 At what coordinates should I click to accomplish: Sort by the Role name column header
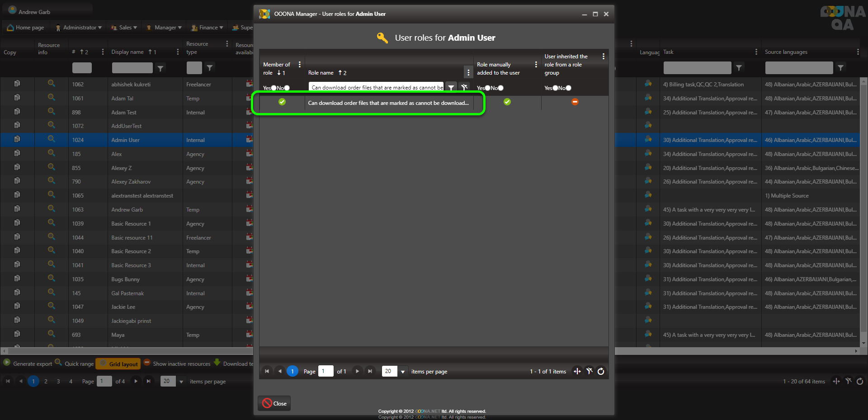[321, 73]
